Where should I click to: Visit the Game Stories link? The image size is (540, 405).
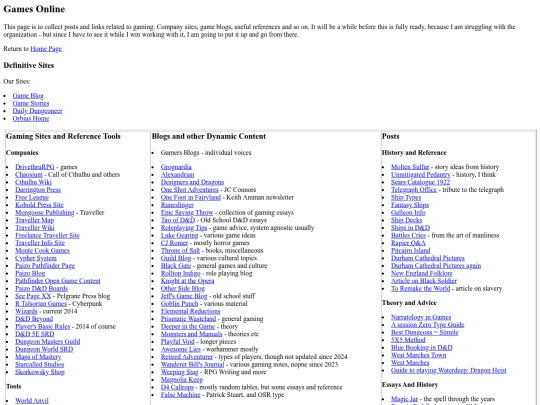click(31, 103)
